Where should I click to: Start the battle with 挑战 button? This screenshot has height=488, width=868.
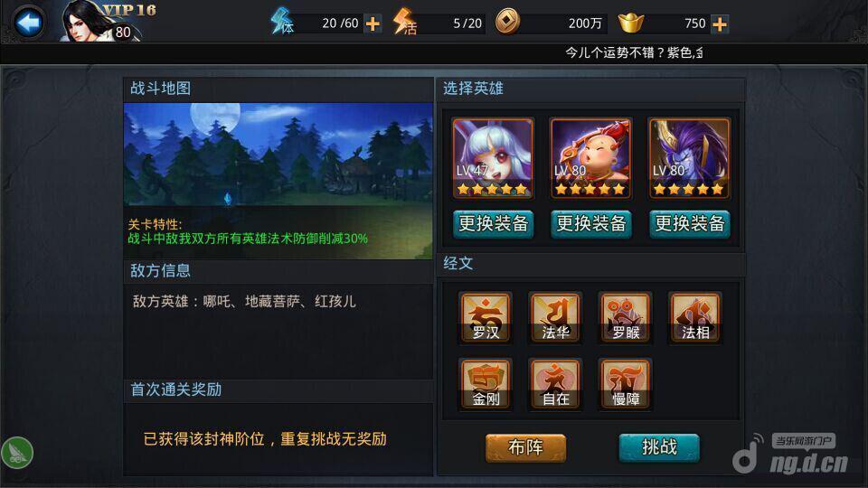click(659, 447)
